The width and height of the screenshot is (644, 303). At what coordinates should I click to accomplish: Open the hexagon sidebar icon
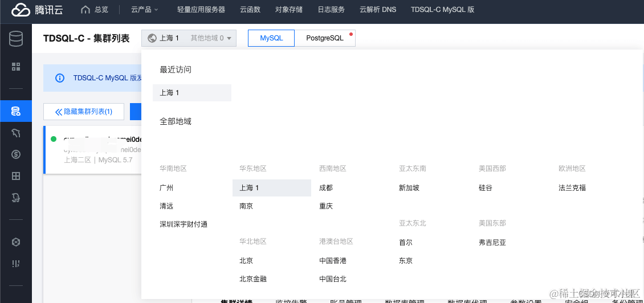click(x=16, y=242)
